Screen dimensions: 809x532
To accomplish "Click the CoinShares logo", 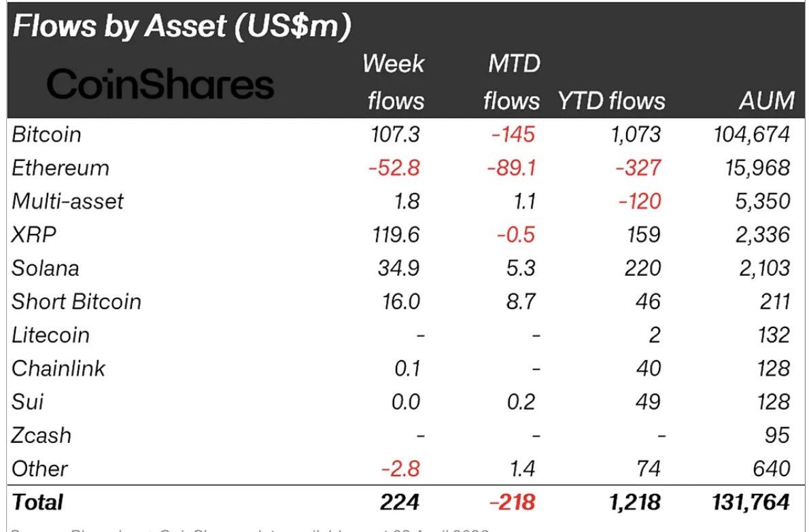I will point(160,86).
